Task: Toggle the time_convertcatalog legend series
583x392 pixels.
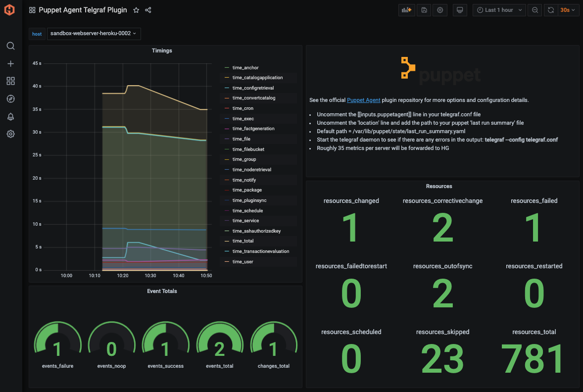Action: [x=253, y=98]
